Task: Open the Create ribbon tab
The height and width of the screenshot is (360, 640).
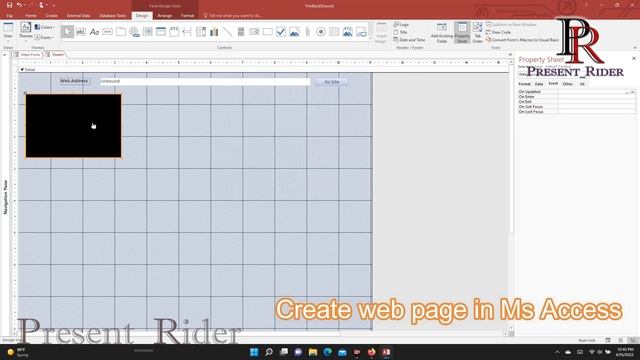Action: click(x=51, y=16)
